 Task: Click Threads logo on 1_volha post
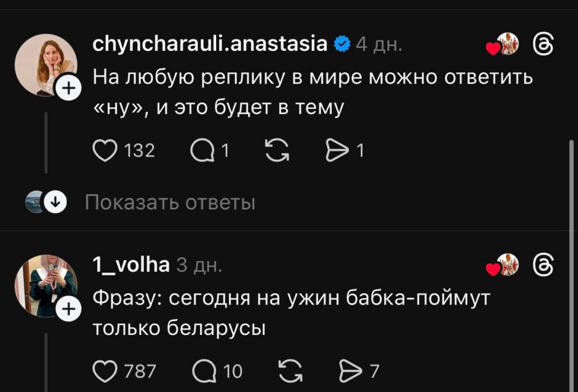tap(546, 264)
